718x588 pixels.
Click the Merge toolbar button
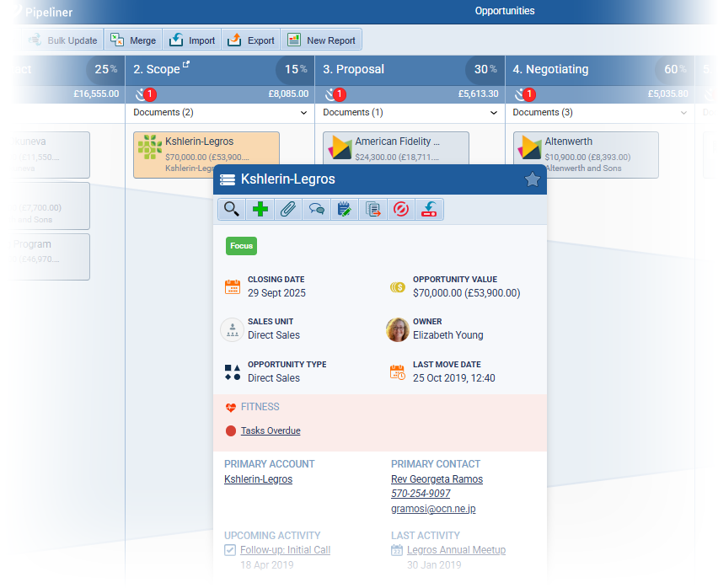click(x=133, y=40)
